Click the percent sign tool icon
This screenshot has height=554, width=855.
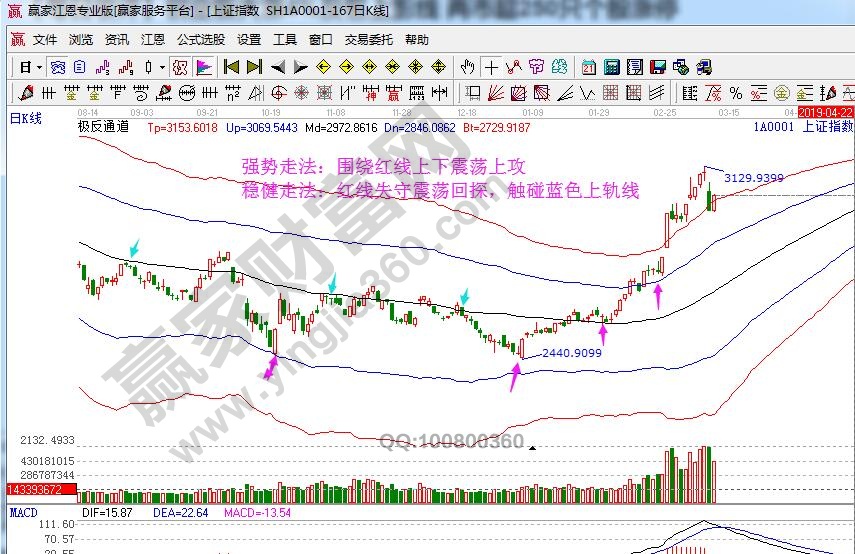pyautogui.click(x=736, y=93)
